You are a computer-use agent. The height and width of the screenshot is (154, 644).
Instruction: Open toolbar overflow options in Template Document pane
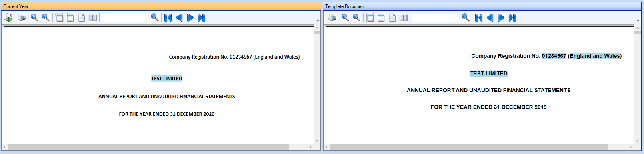pos(638,22)
